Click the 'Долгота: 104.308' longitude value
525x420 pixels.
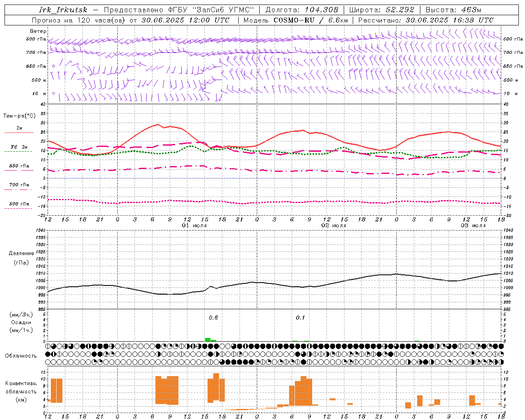click(302, 10)
